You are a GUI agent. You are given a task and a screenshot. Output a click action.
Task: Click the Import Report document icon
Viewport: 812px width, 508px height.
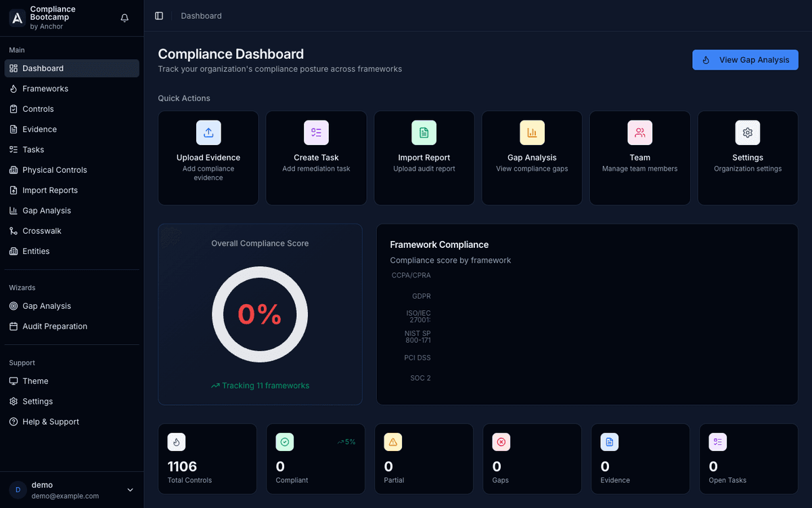[x=424, y=133]
